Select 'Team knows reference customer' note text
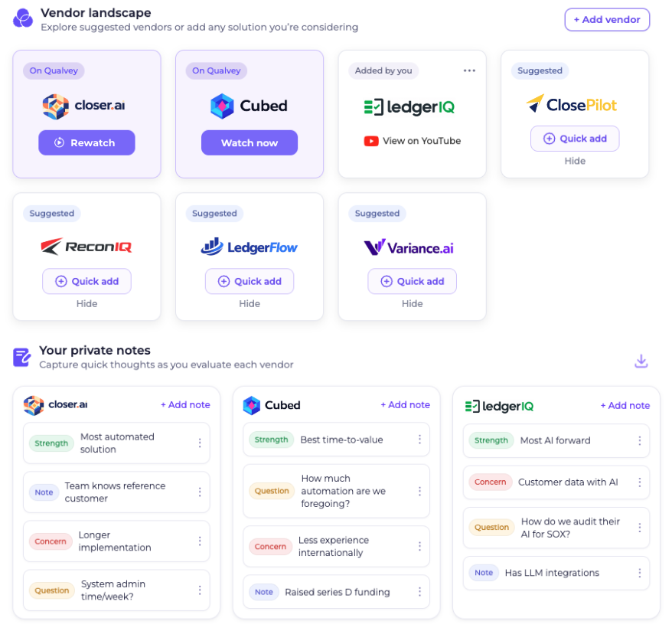 (x=115, y=492)
